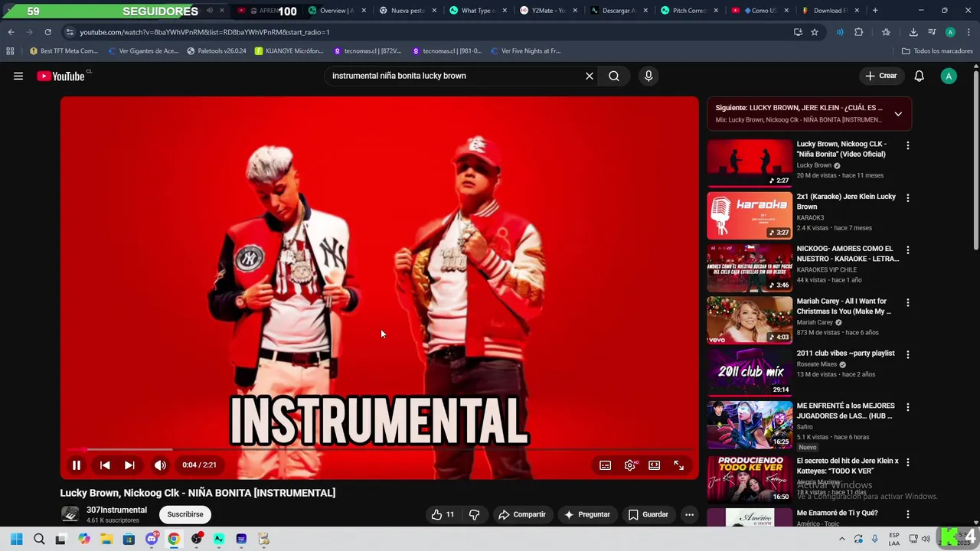Open options for El secreto del hit video
The width and height of the screenshot is (980, 551).
pyautogui.click(x=908, y=463)
